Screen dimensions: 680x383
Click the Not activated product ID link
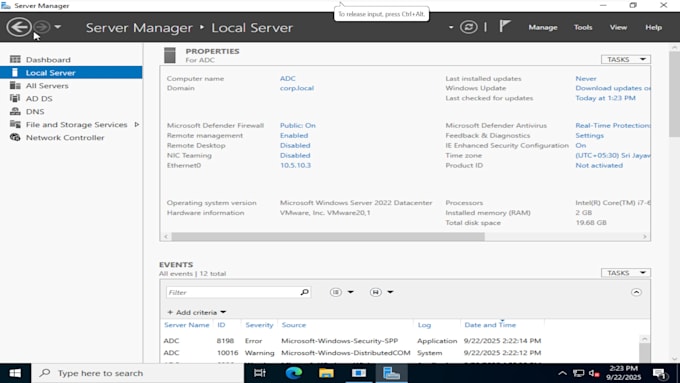[x=599, y=165]
